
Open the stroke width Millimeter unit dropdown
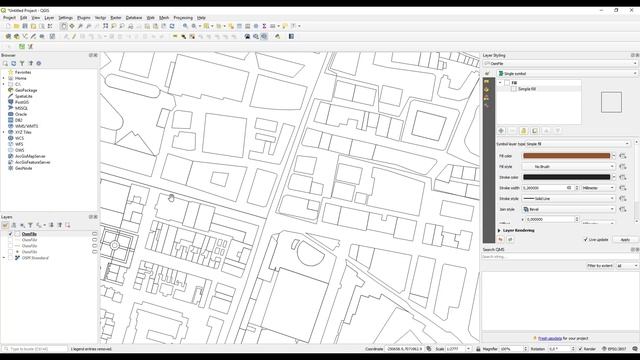coord(598,188)
